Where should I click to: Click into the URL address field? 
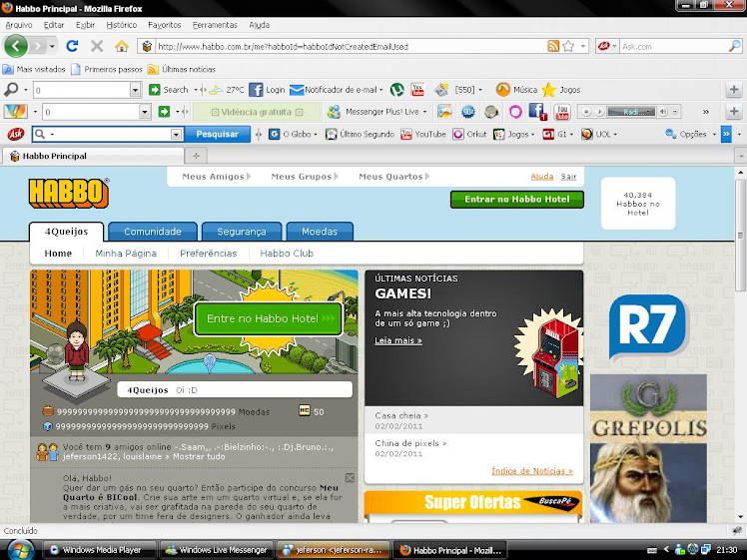pos(351,46)
